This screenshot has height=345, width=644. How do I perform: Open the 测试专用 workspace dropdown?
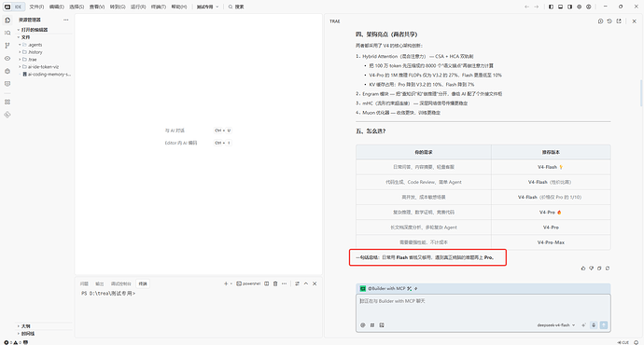click(x=207, y=7)
